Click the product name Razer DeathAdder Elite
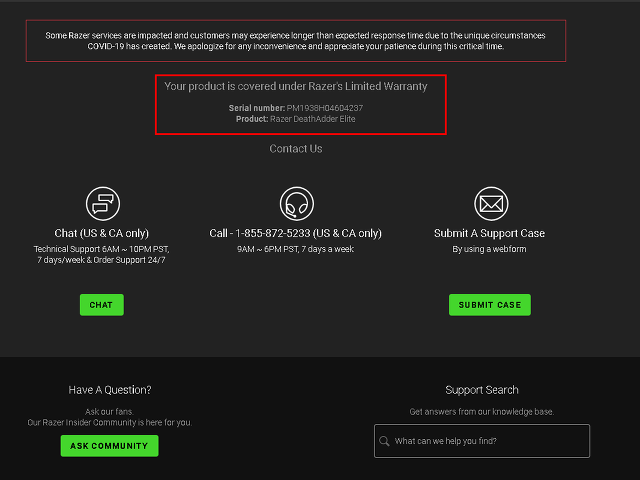The image size is (640, 480). 313,119
